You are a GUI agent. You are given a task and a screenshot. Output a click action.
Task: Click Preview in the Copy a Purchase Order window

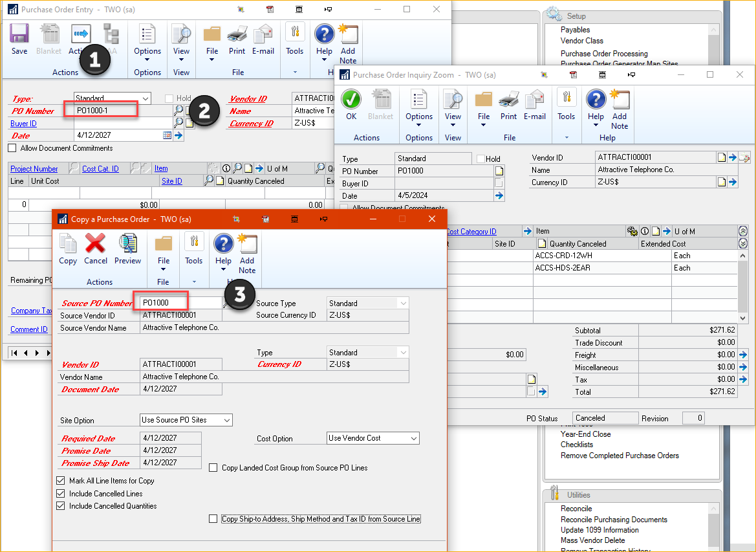click(x=128, y=249)
